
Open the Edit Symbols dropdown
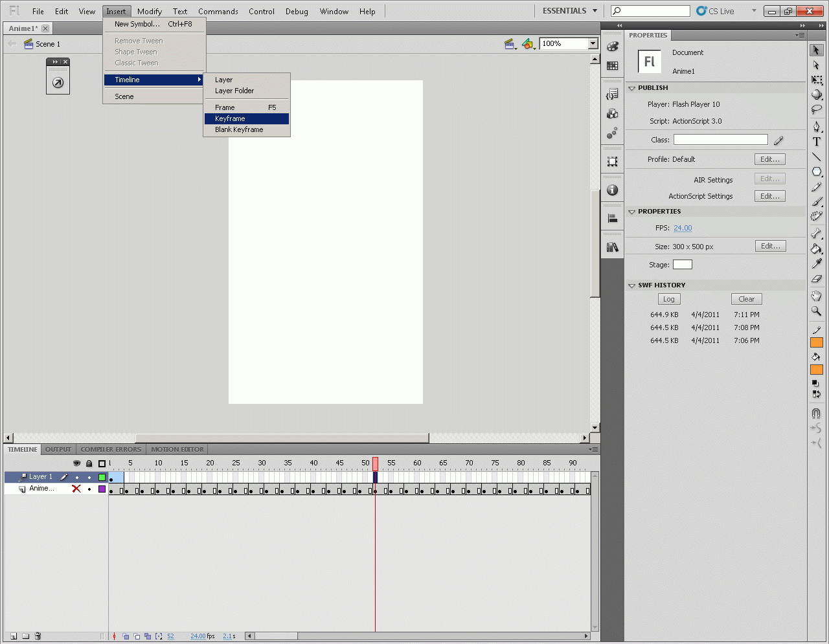pyautogui.click(x=528, y=44)
